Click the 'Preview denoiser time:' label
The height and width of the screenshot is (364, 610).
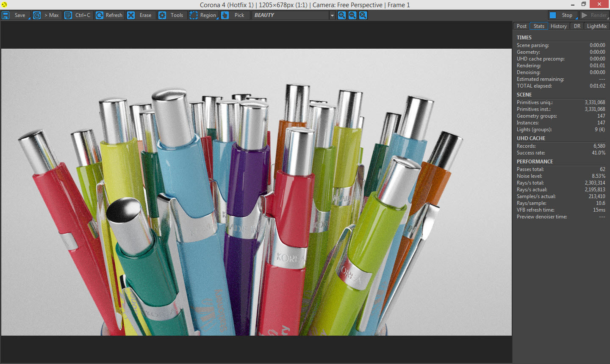coord(542,217)
